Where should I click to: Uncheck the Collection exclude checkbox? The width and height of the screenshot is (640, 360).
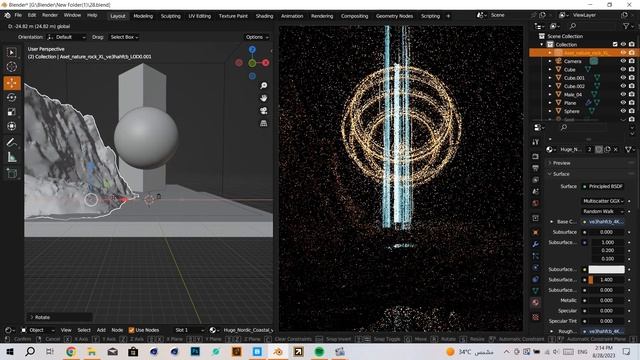click(615, 44)
